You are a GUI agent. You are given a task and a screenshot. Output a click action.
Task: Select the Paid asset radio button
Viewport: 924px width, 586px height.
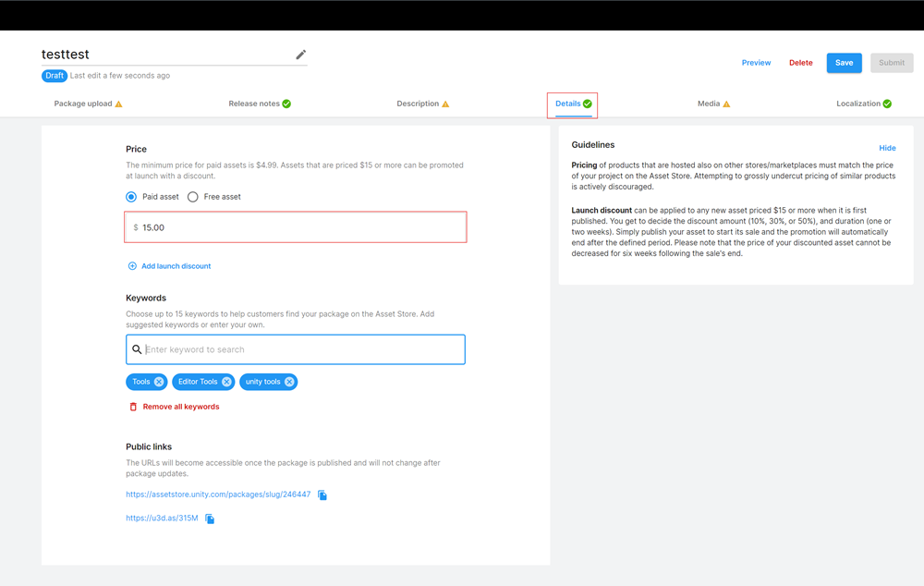[x=131, y=197]
